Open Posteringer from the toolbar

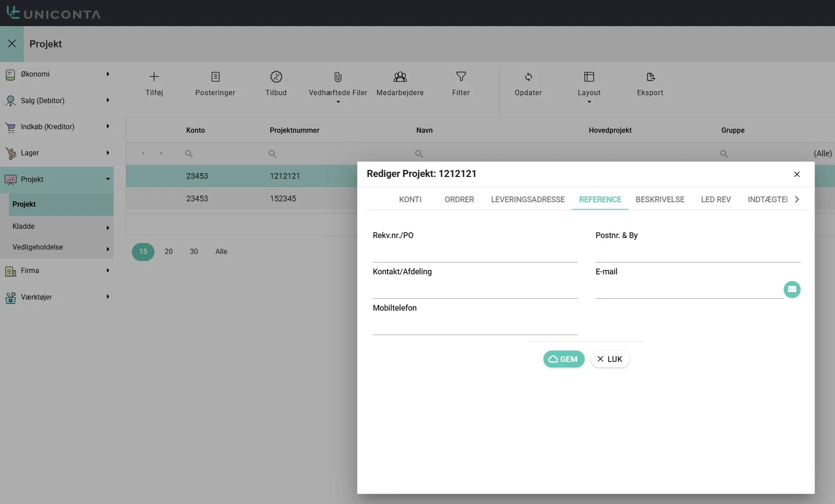click(x=215, y=84)
